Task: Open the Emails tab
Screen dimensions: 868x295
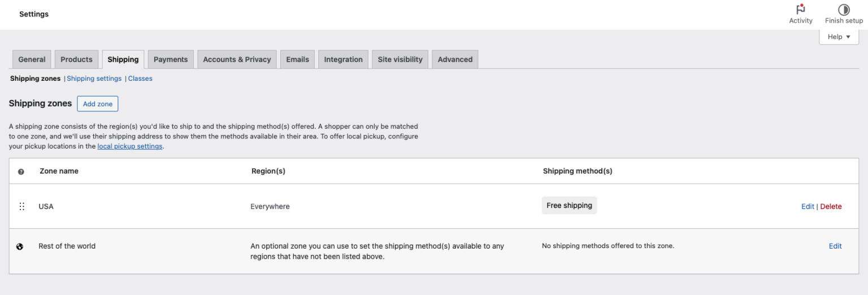Action: tap(297, 59)
